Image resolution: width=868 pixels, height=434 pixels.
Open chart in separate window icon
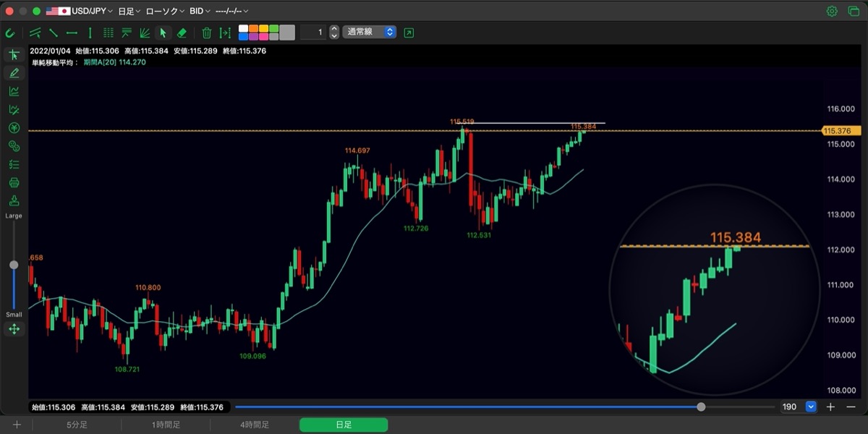[409, 33]
